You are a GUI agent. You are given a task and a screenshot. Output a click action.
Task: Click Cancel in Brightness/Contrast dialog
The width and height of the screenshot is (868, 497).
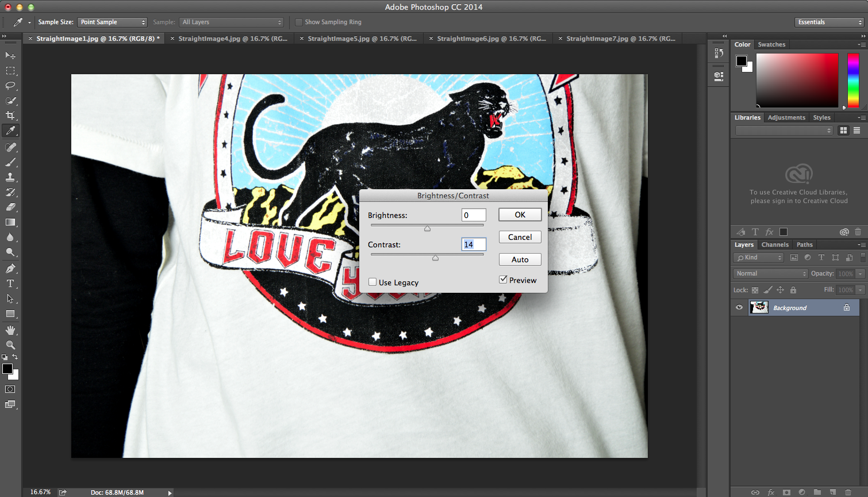pyautogui.click(x=520, y=237)
